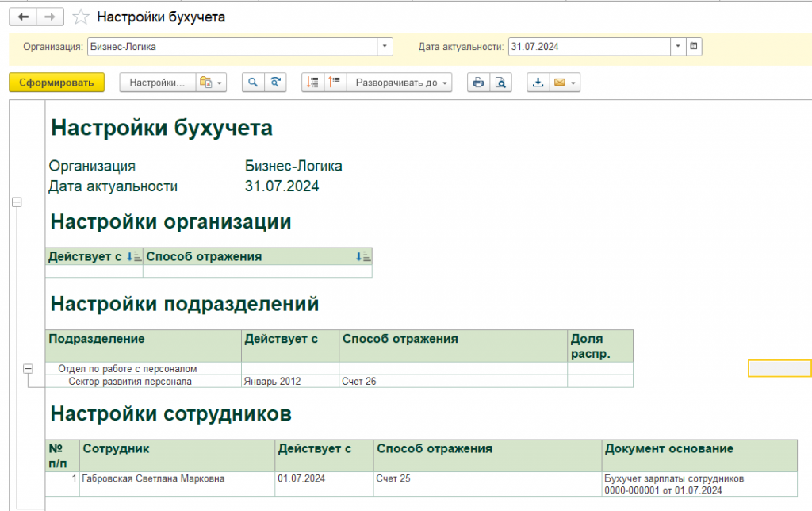
Task: Click report value Бизнес-Логика
Action: (x=293, y=167)
